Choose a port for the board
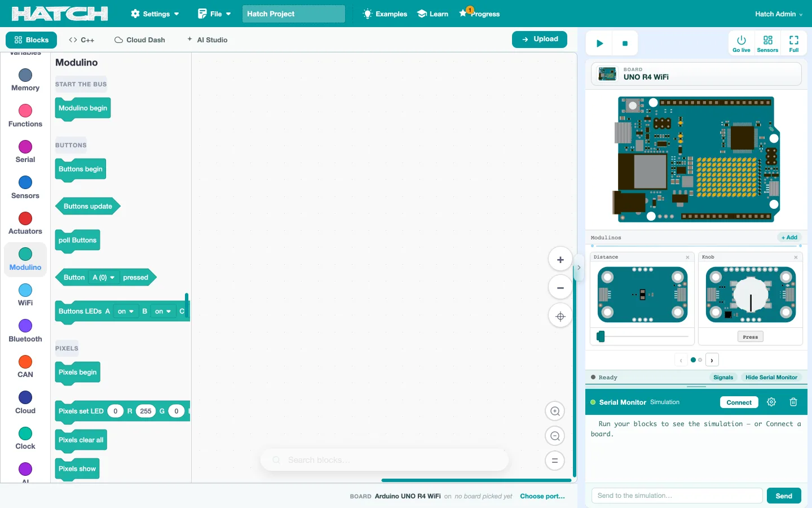 pyautogui.click(x=542, y=496)
